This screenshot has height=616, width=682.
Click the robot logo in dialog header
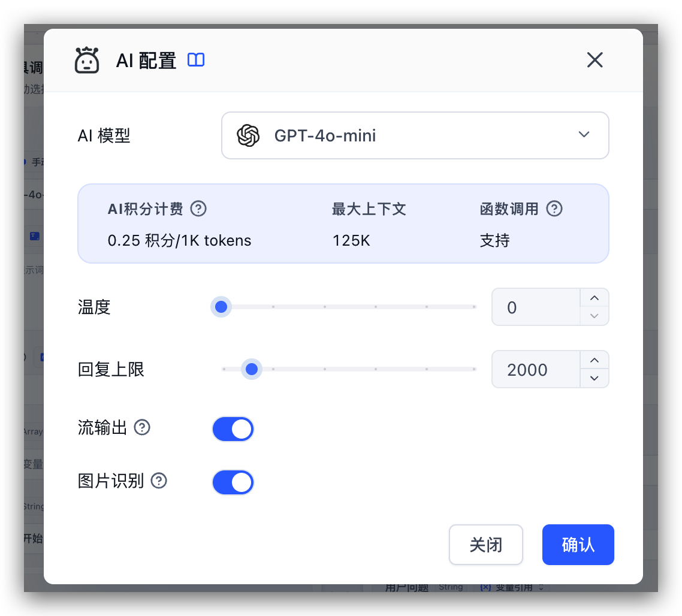tap(87, 60)
